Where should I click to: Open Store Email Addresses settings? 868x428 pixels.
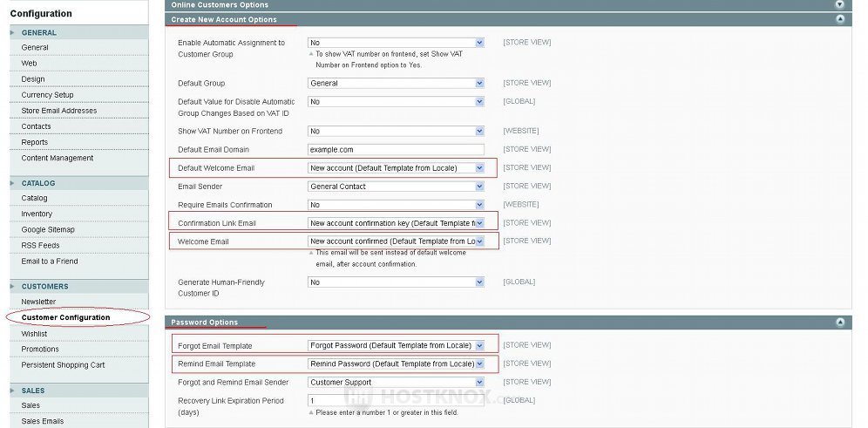click(58, 111)
